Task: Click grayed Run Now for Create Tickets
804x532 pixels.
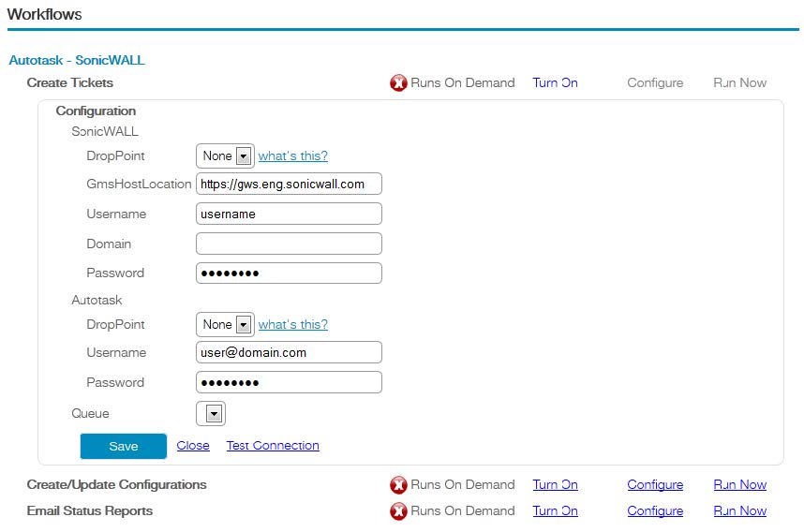Action: (740, 82)
